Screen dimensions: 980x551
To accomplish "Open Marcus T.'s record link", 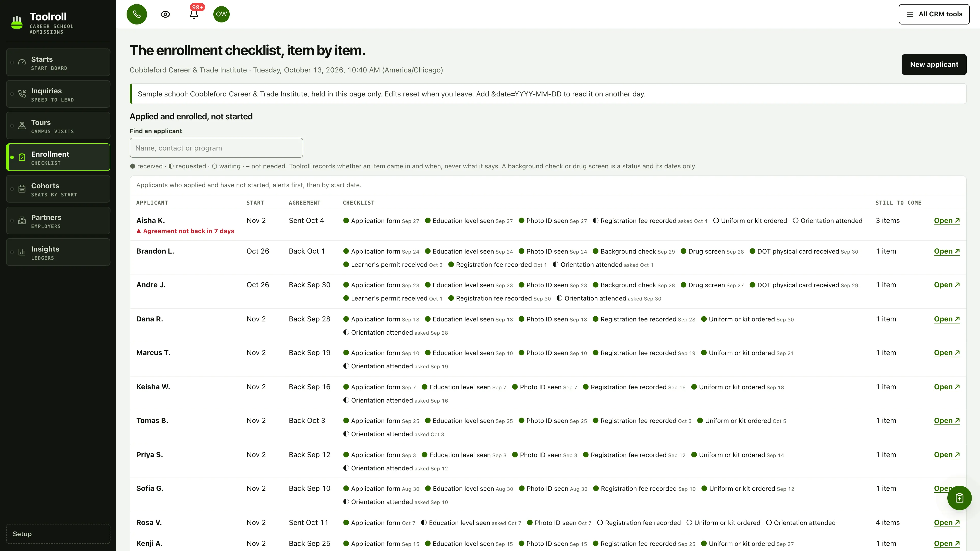I will tap(947, 353).
